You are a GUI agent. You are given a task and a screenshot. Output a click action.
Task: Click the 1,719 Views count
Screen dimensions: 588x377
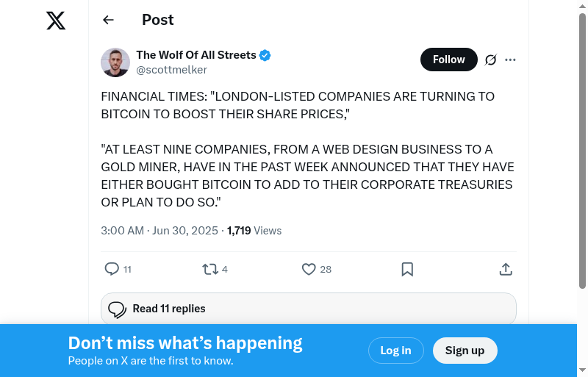[254, 230]
